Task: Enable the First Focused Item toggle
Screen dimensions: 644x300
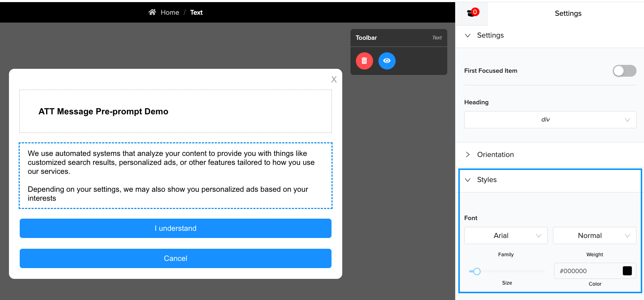Action: [624, 71]
